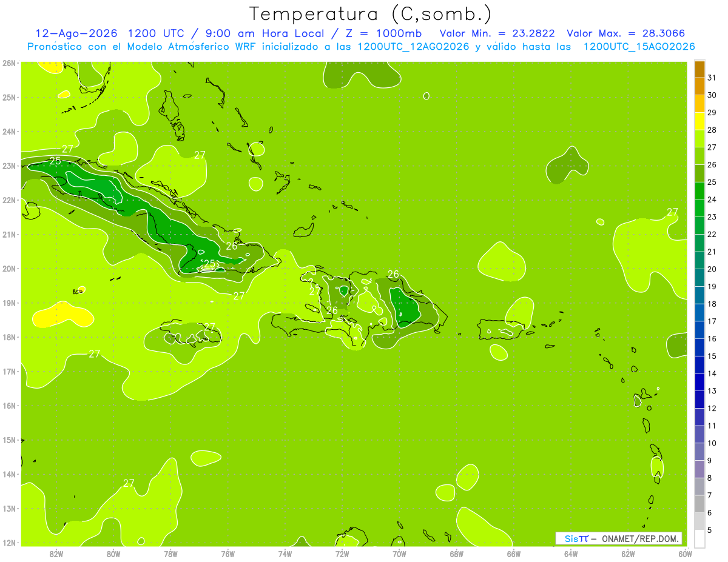Click the '80W' longitude label

coord(113,554)
